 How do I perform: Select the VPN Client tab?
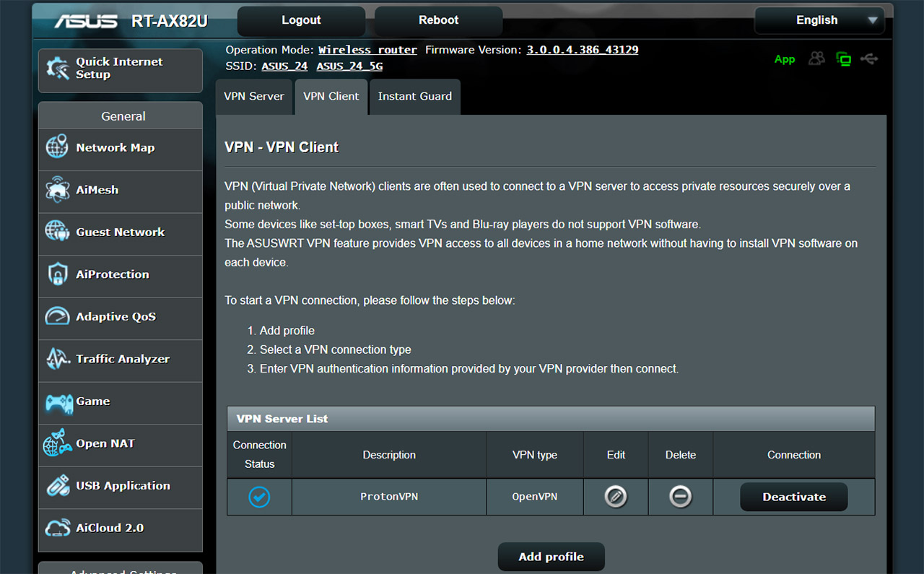pyautogui.click(x=331, y=97)
